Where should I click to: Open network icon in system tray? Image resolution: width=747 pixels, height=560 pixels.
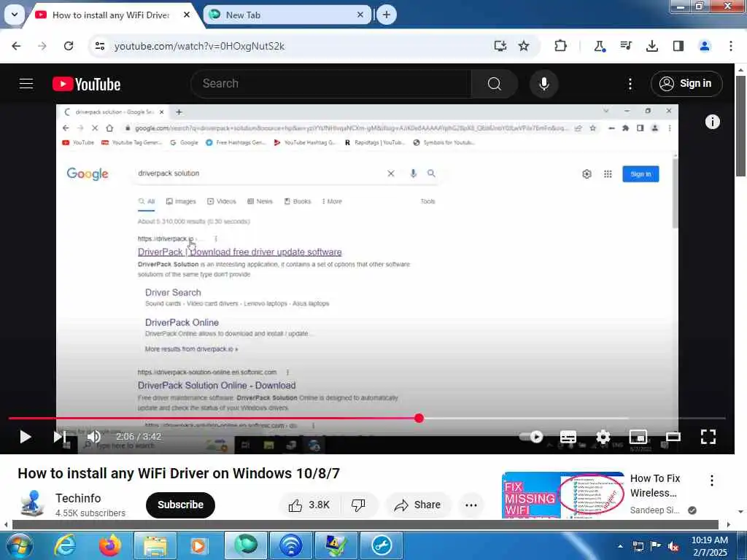click(x=638, y=546)
